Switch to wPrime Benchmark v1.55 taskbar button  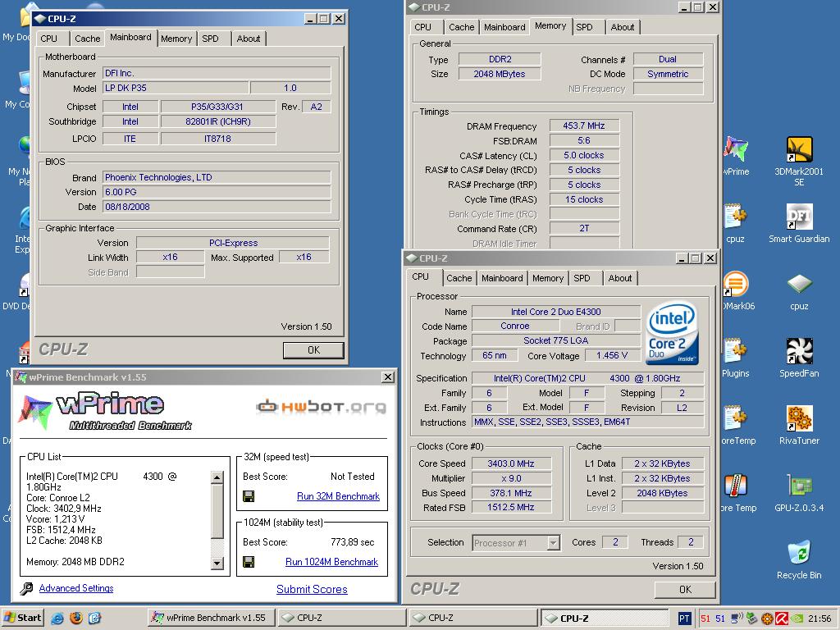coord(211,618)
